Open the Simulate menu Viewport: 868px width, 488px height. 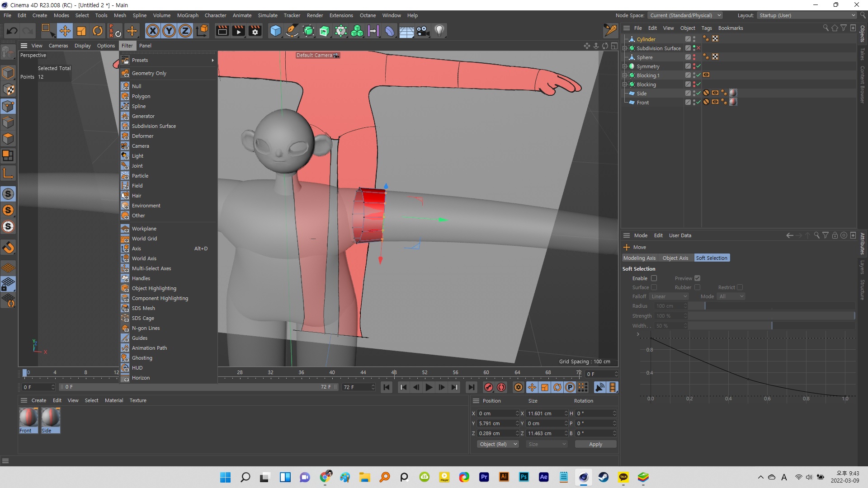[268, 15]
